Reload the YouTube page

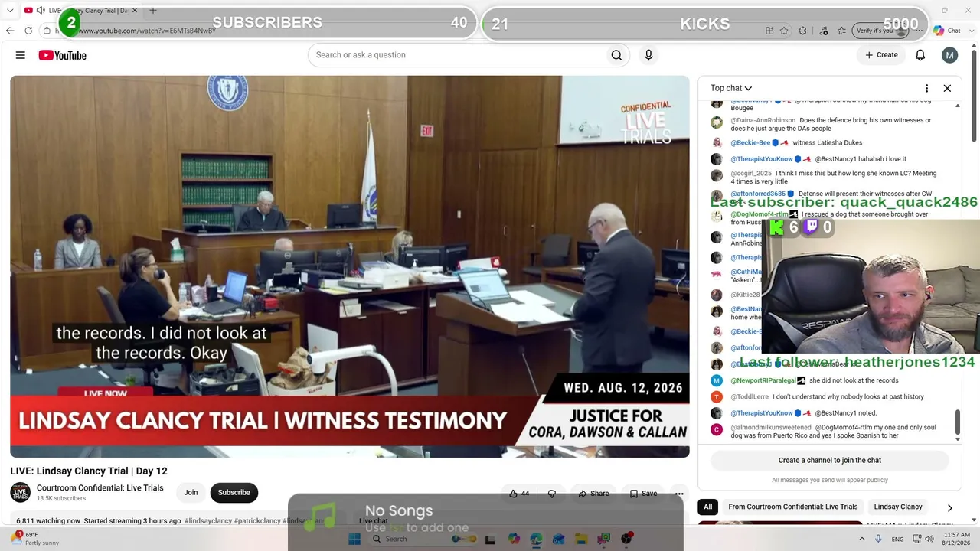coord(28,31)
